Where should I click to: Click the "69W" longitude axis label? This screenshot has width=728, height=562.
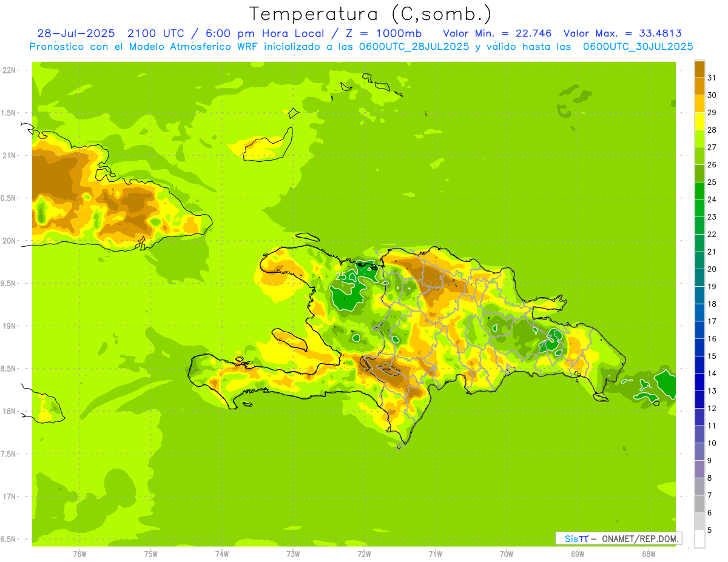[578, 554]
